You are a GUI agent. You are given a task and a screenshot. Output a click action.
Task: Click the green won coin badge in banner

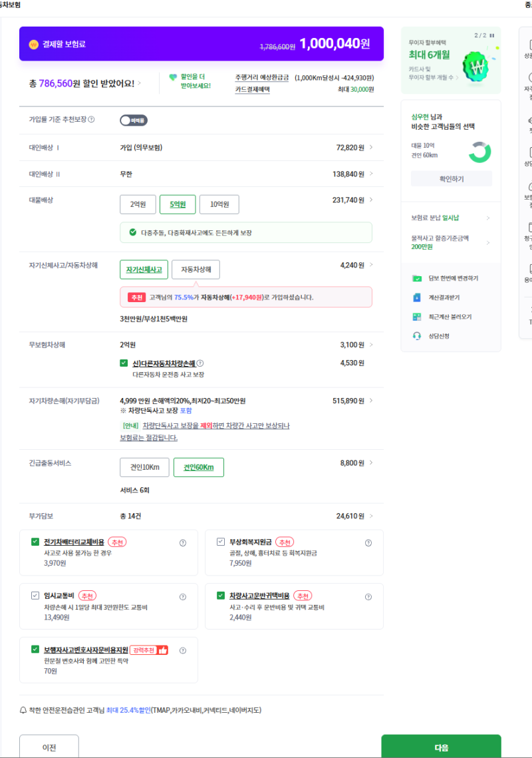(475, 67)
